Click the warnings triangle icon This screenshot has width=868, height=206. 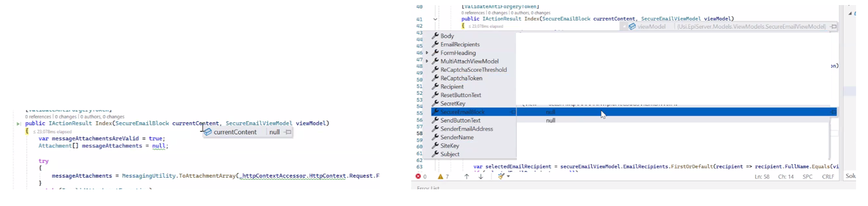pyautogui.click(x=441, y=177)
